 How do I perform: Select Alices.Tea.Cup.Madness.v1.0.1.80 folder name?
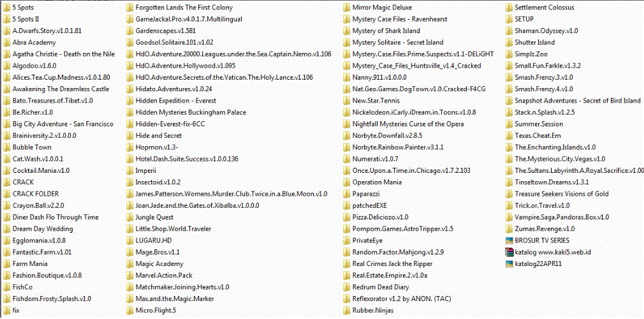pyautogui.click(x=61, y=77)
